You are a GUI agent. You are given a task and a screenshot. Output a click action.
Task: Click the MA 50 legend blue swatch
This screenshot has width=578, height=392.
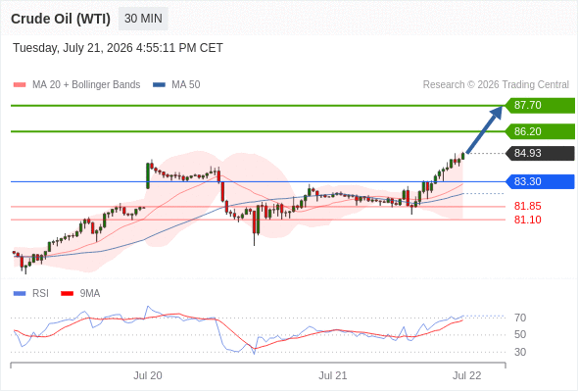coord(159,85)
